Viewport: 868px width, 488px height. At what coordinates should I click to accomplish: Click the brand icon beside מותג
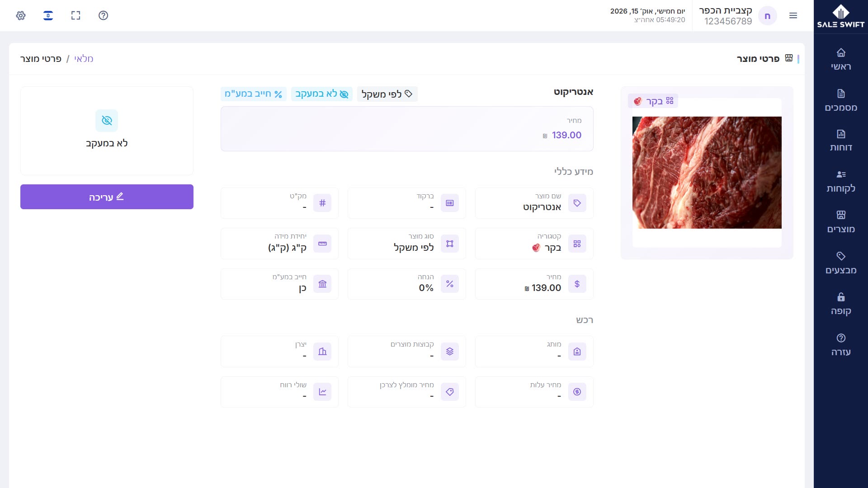577,352
